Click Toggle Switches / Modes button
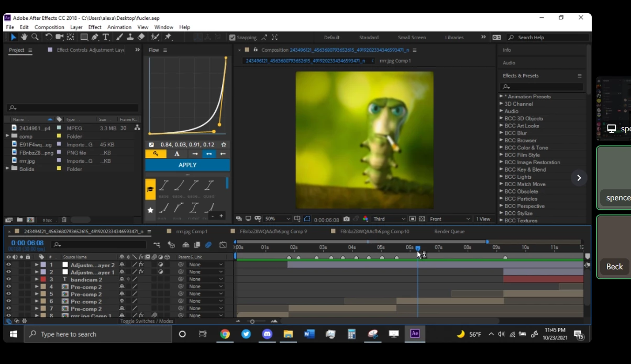This screenshot has height=364, width=631. tap(147, 321)
